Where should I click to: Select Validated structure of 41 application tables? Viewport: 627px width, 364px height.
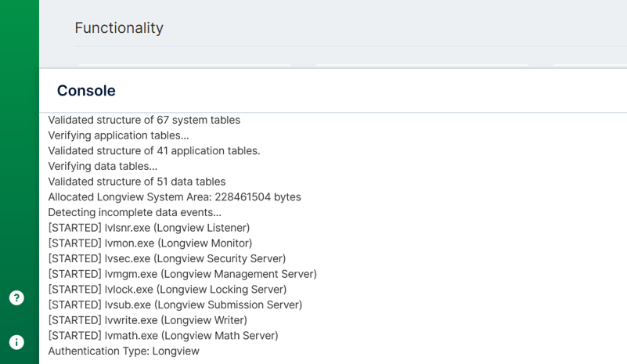point(153,150)
